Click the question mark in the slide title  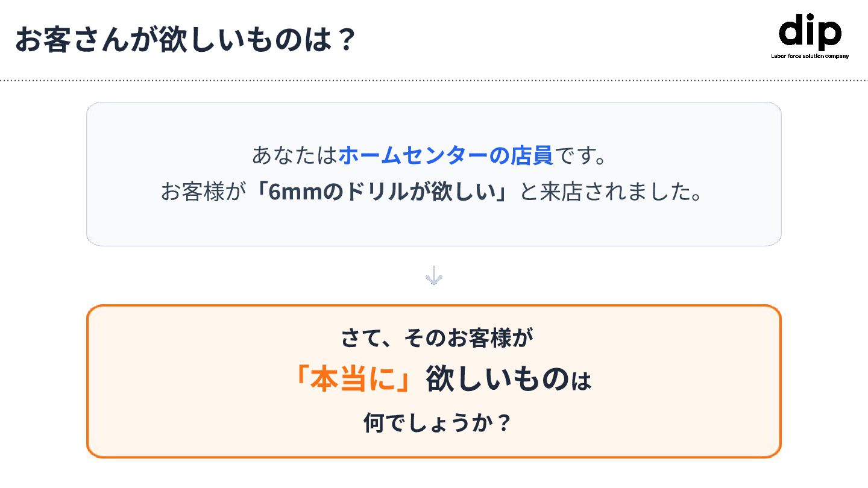(346, 40)
